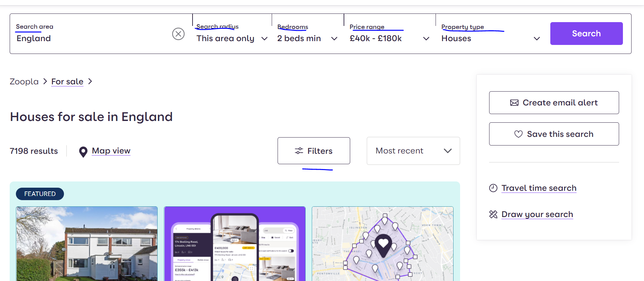Save this search
644x281 pixels.
coord(554,134)
